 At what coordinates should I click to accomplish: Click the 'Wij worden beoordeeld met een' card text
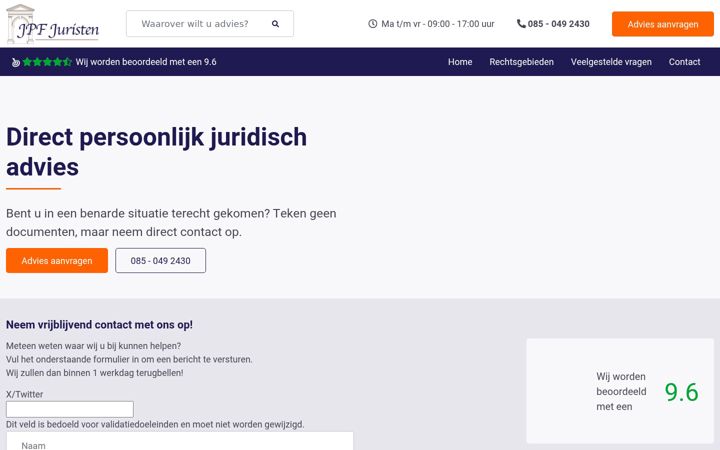pos(621,392)
